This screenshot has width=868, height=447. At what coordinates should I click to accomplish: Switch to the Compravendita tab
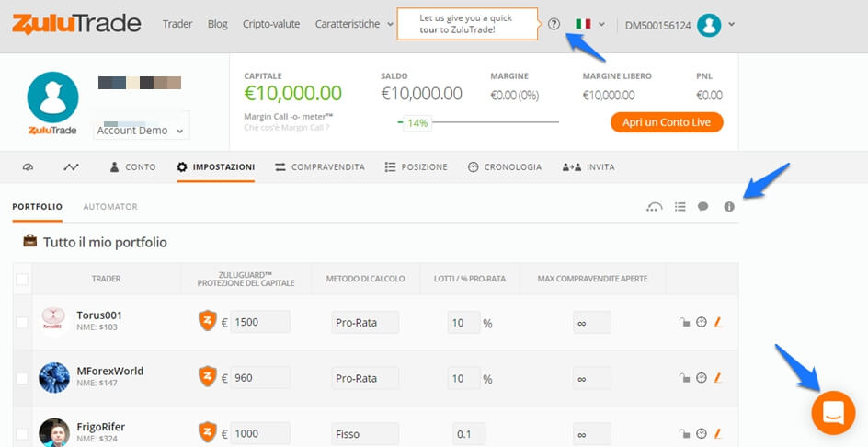click(x=320, y=166)
